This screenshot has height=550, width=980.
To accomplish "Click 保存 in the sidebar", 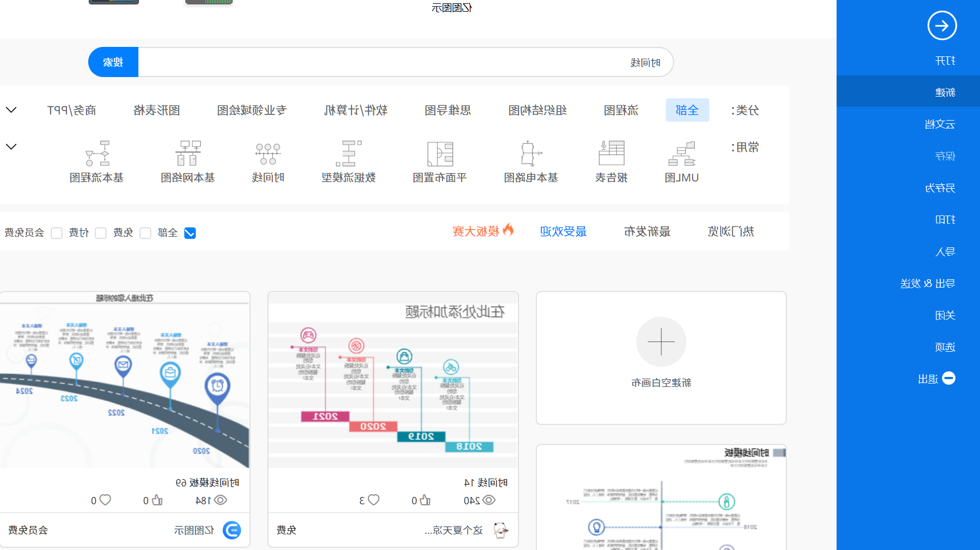I will tap(945, 156).
